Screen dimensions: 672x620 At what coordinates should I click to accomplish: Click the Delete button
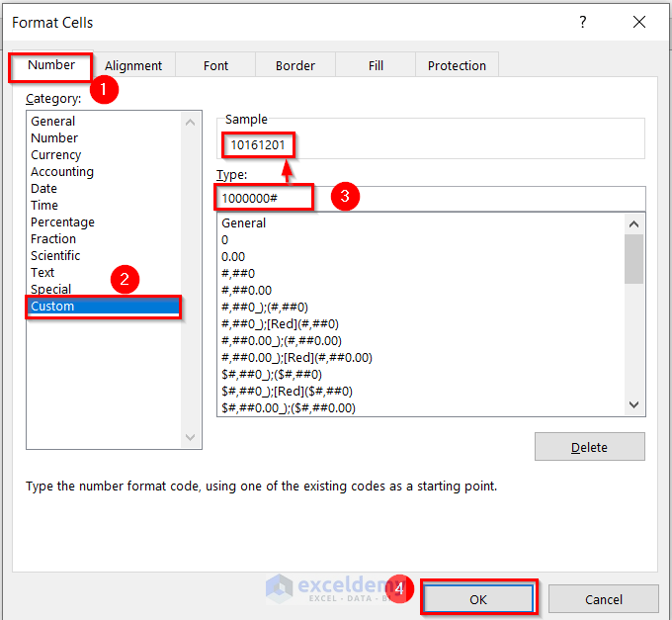(x=589, y=447)
